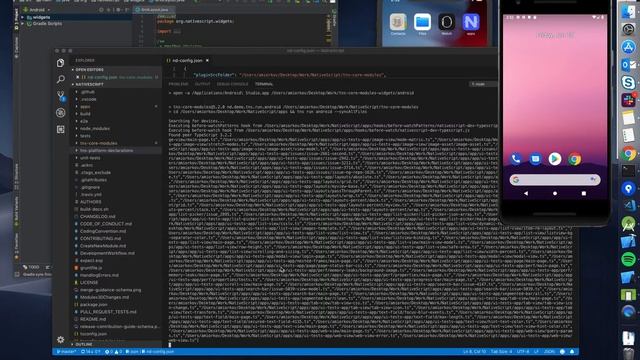640x360 pixels.
Task: Tap the Android Home navigation button
Action: click(x=555, y=193)
